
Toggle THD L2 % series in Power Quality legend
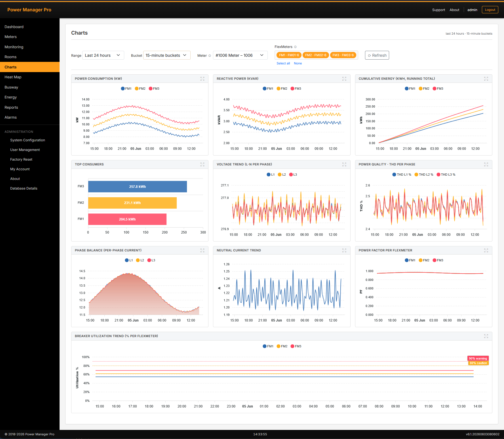click(424, 175)
